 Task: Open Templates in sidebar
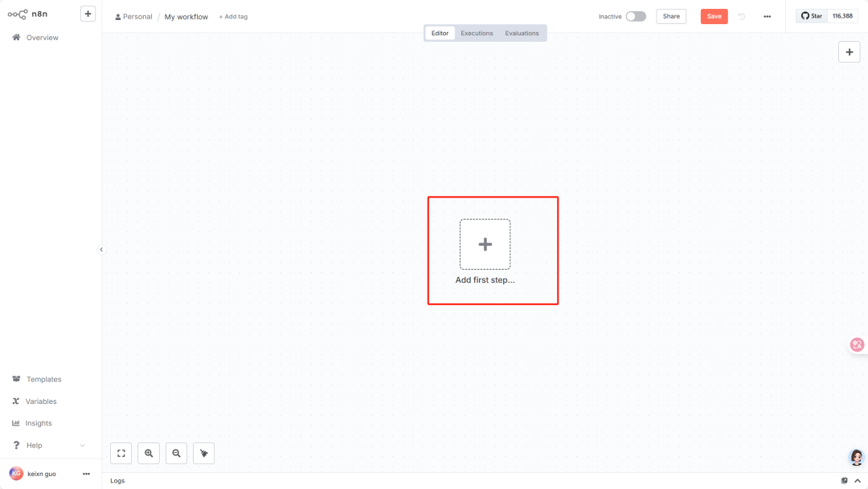click(x=43, y=380)
